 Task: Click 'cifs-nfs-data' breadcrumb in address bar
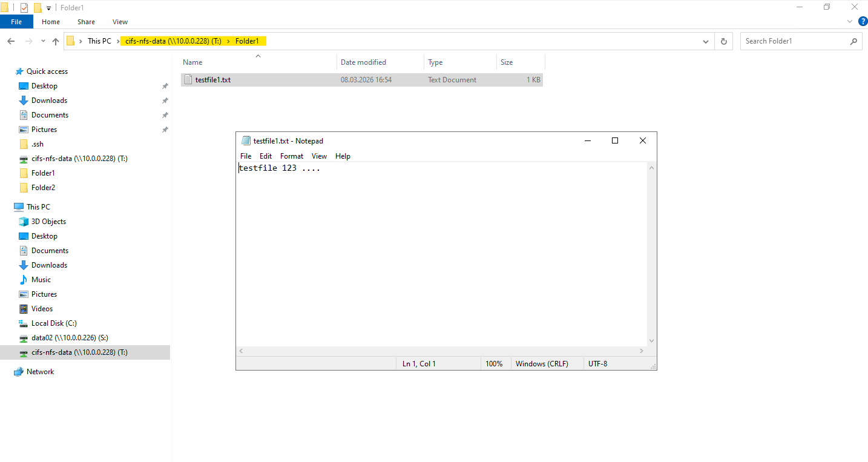coord(173,41)
